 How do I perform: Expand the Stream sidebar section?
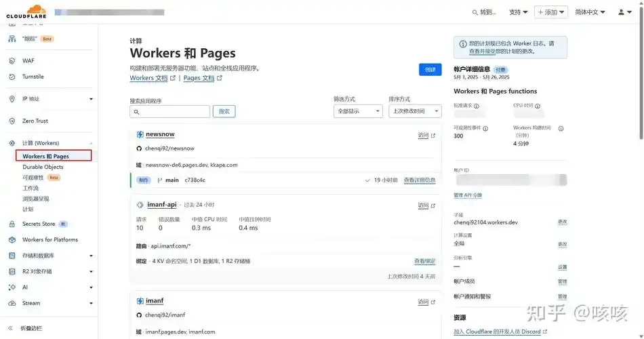[92, 303]
